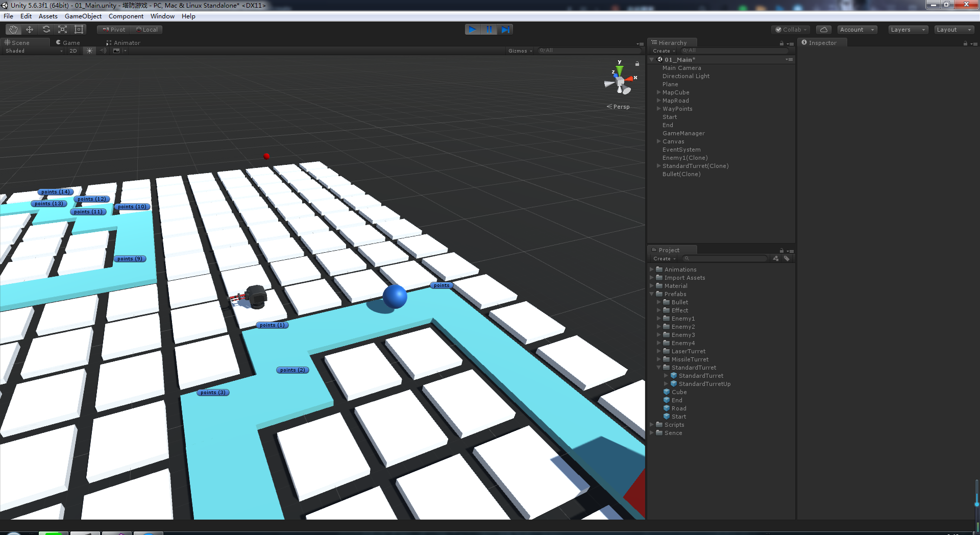Select the Scale tool
This screenshot has width=980, height=535.
[62, 30]
